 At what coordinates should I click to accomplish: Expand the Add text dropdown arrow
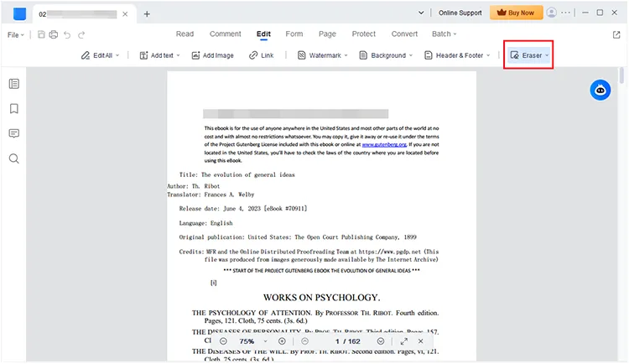[178, 55]
